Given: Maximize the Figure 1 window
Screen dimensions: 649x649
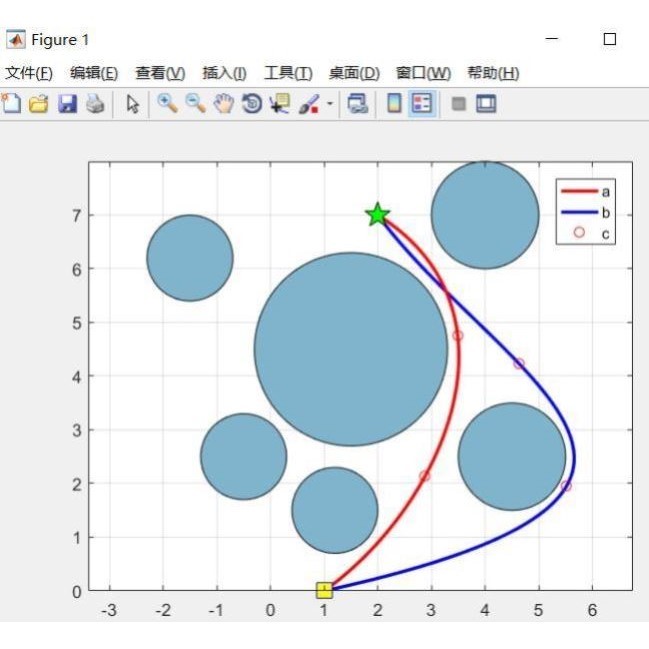Looking at the screenshot, I should tap(610, 39).
